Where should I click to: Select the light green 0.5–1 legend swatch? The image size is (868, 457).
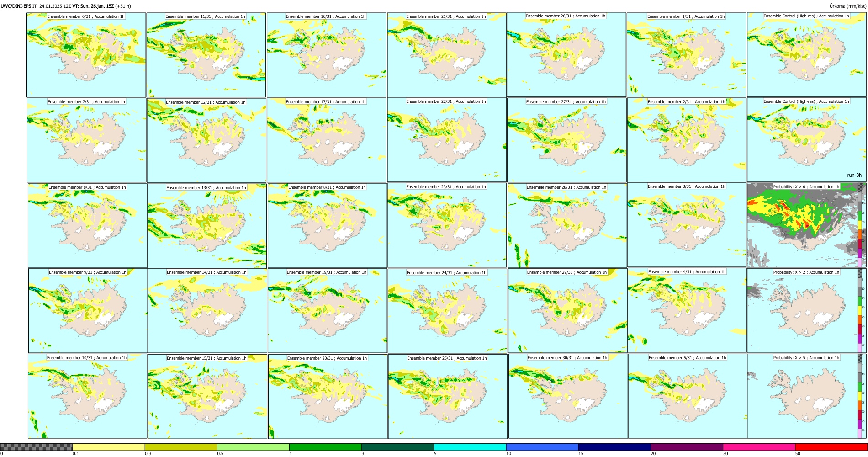pos(253,447)
